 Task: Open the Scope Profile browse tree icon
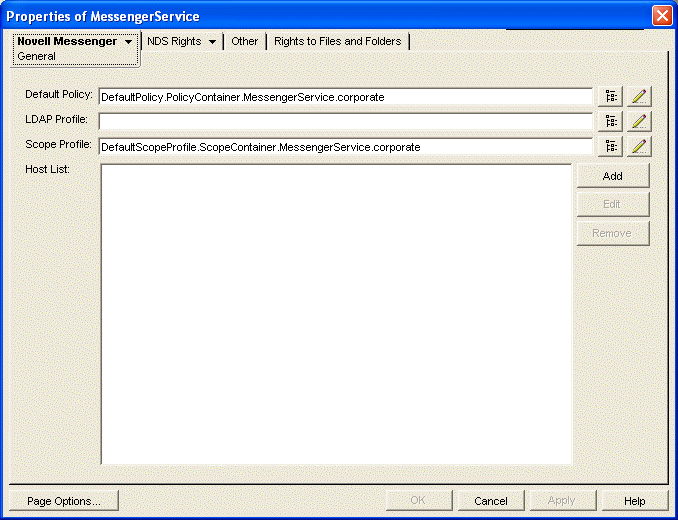pos(610,147)
